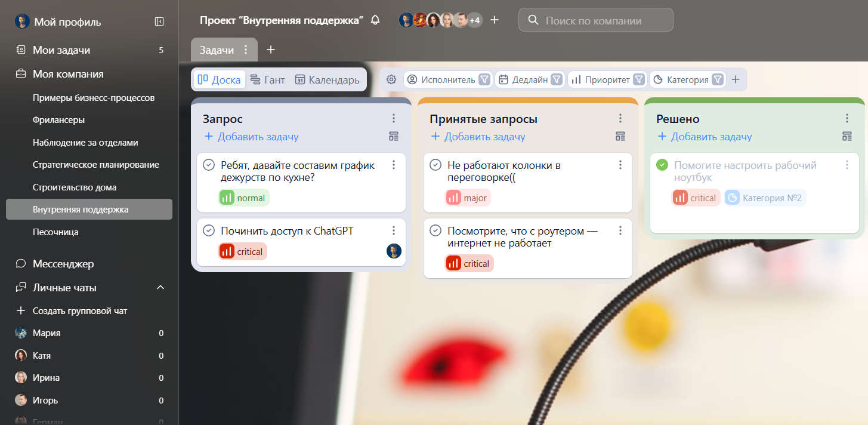
Task: Click Добавить задачу in Принятые запросы
Action: (x=476, y=137)
